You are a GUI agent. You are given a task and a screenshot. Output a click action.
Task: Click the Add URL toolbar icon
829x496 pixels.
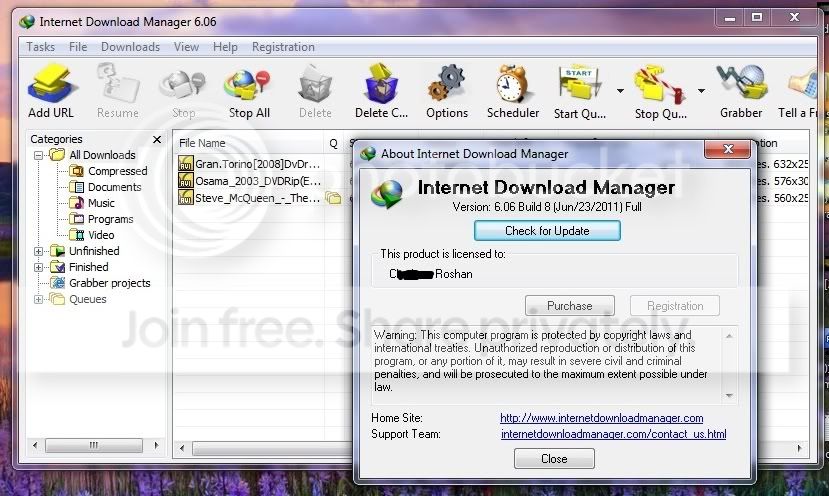[x=51, y=84]
